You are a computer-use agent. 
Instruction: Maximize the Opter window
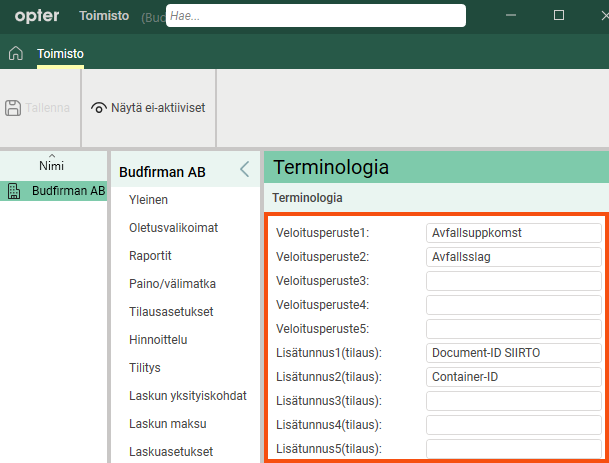pyautogui.click(x=559, y=16)
